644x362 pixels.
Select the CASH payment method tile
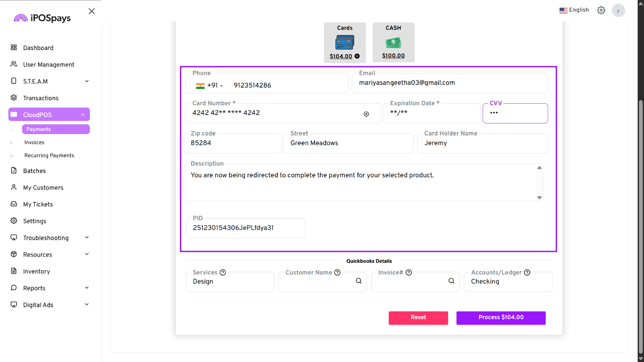[393, 42]
